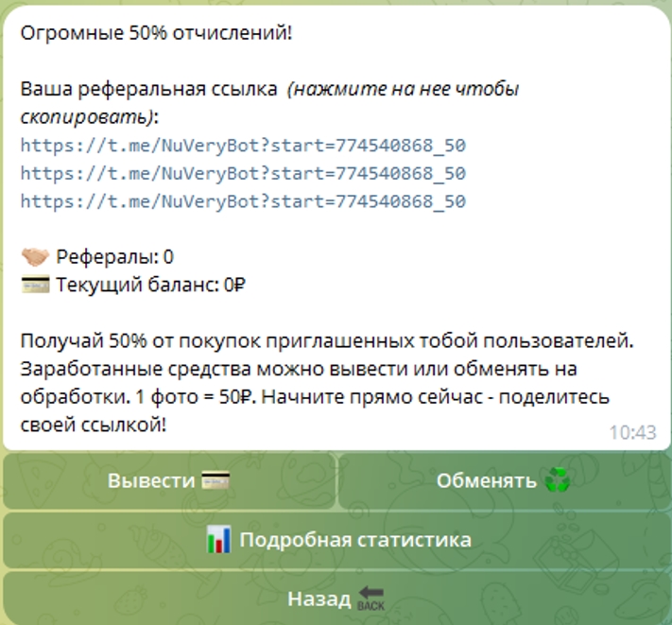Click the text 1 фото = 50₽
This screenshot has width=672, height=625.
(x=196, y=397)
